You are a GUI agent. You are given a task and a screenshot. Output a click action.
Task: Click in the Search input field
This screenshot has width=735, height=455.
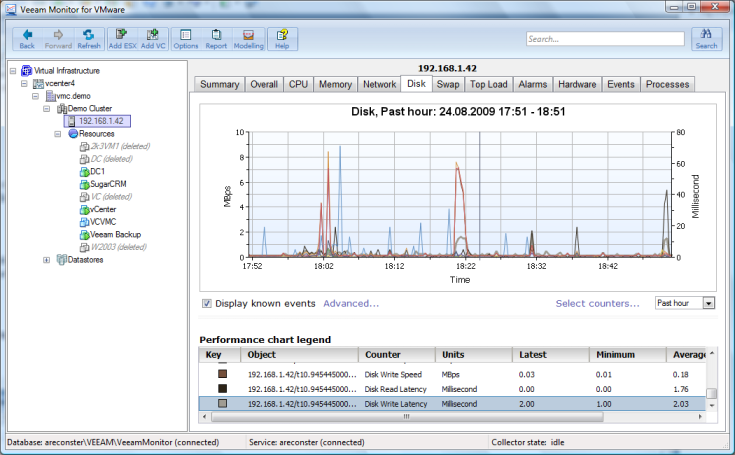click(603, 40)
